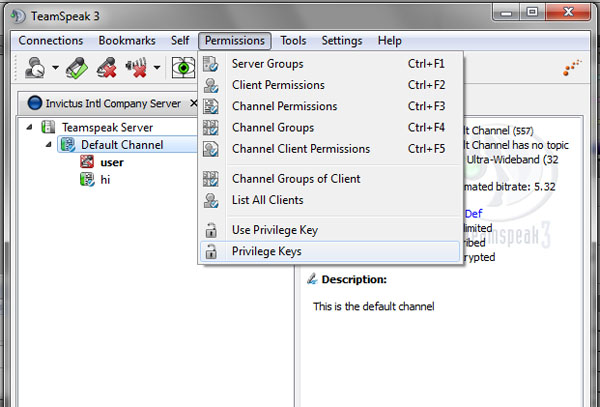Click the Channel Groups of Client icon
Image resolution: width=600 pixels, height=407 pixels.
click(x=210, y=179)
